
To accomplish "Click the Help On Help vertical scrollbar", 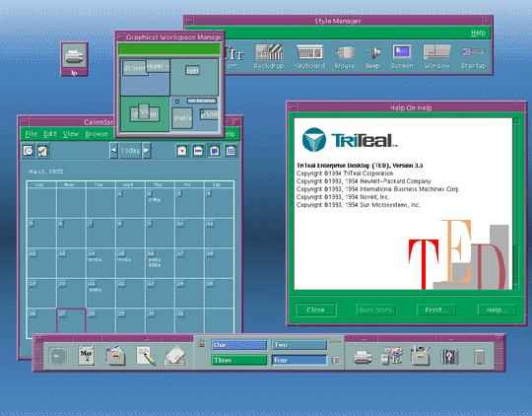I will (516, 204).
